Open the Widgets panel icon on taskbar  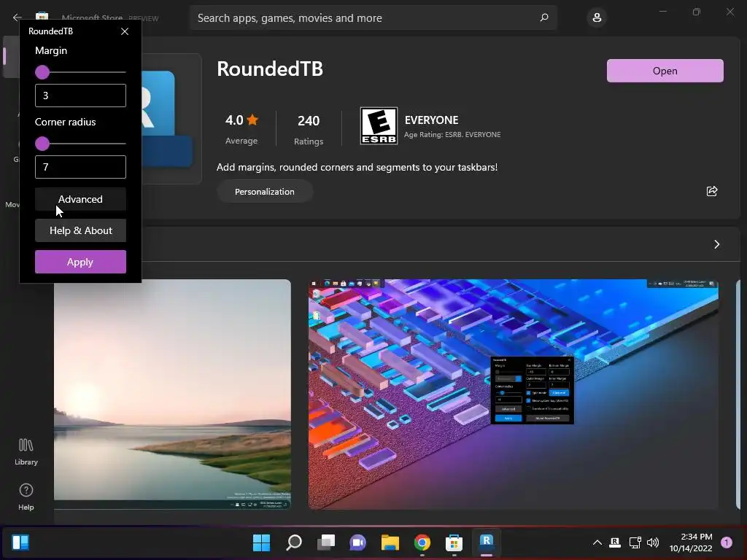pos(20,542)
